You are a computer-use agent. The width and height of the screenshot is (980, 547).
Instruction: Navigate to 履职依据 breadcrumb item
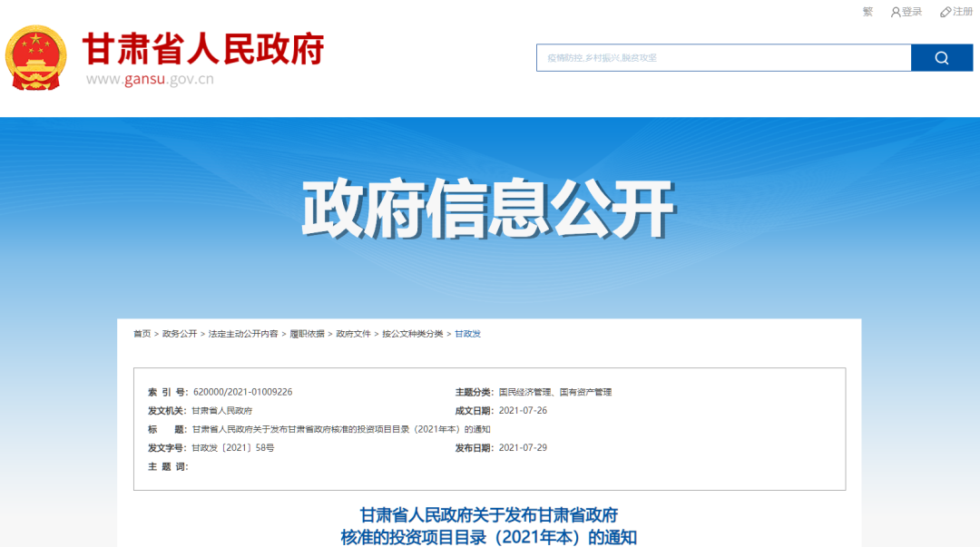[307, 334]
